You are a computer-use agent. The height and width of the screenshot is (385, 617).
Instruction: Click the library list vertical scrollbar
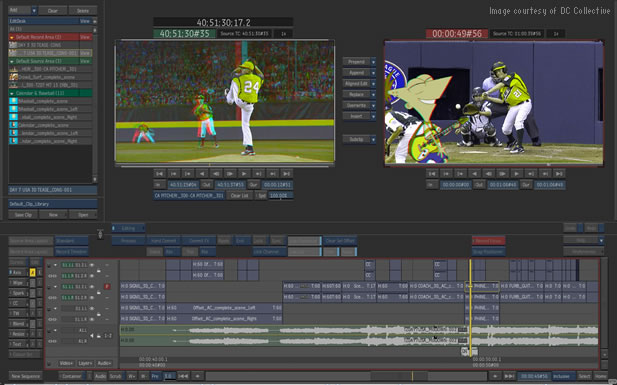(94, 104)
